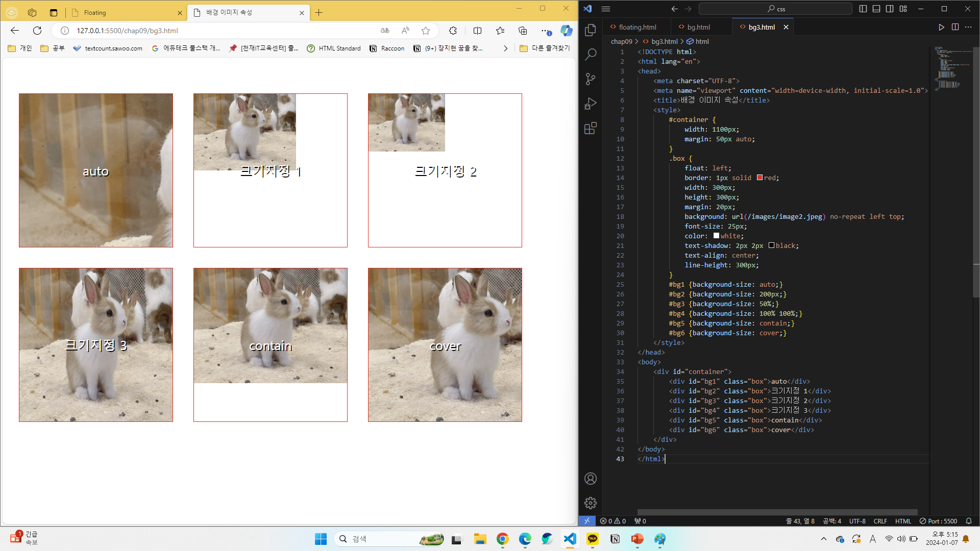This screenshot has width=980, height=551.
Task: Open the 다른 즐겨찾기 folder
Action: point(545,48)
